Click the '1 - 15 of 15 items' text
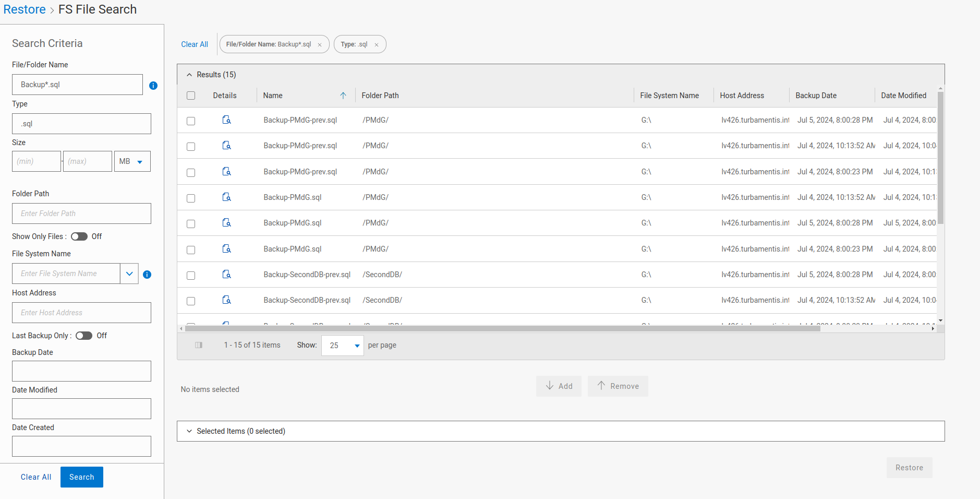The image size is (980, 499). 252,345
